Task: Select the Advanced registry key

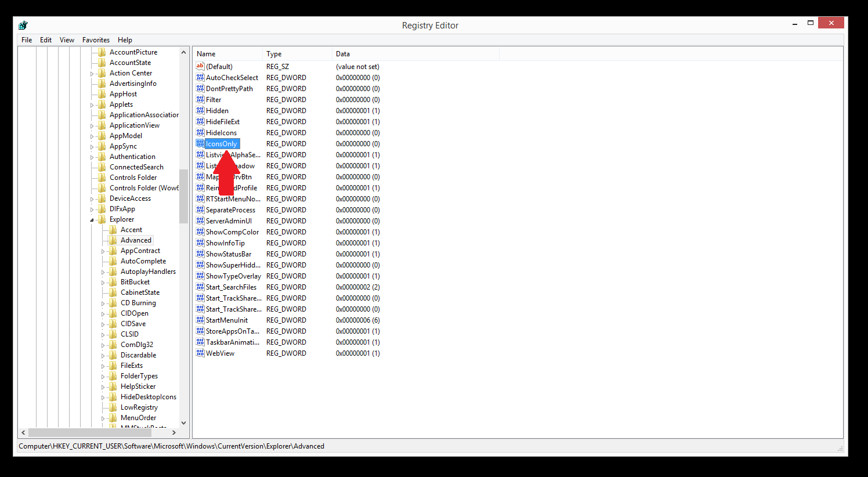Action: (136, 240)
